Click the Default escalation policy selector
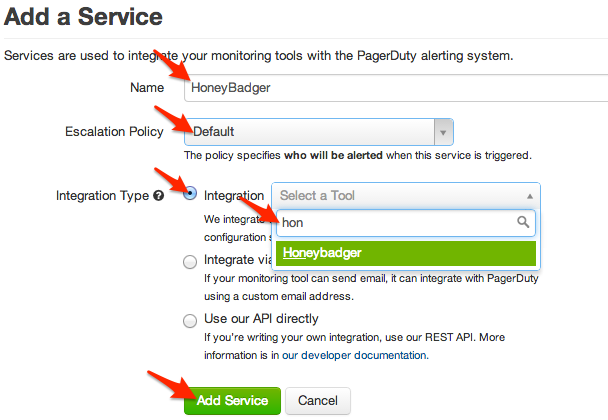Screen dimensions: 608x420 click(318, 132)
